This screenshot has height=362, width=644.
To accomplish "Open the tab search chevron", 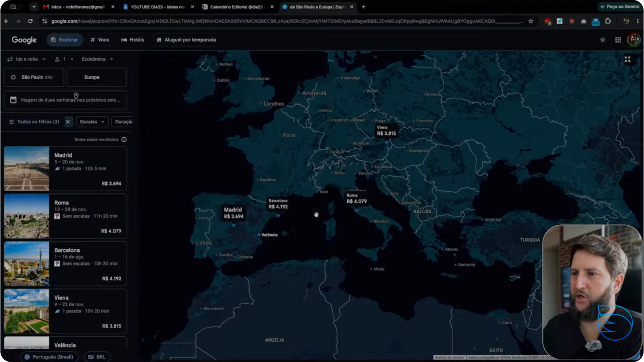I will tap(34, 7).
